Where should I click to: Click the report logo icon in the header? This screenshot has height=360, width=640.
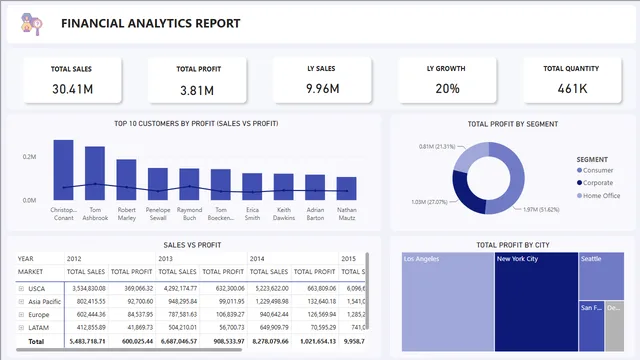[x=31, y=24]
